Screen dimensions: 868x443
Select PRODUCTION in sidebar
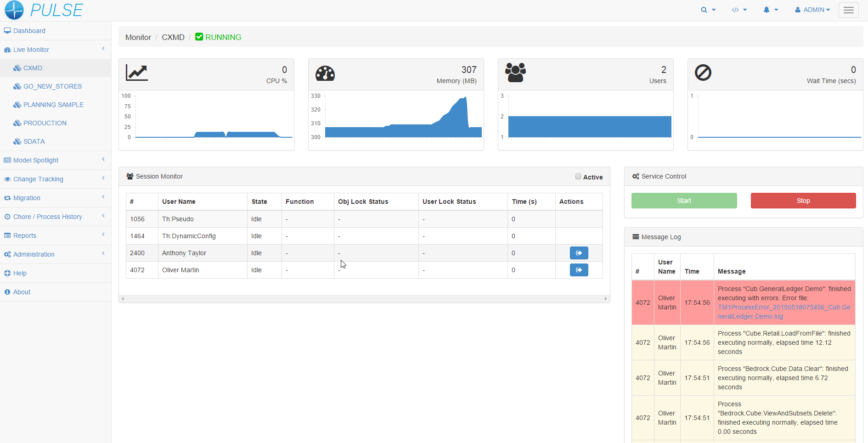(56, 123)
